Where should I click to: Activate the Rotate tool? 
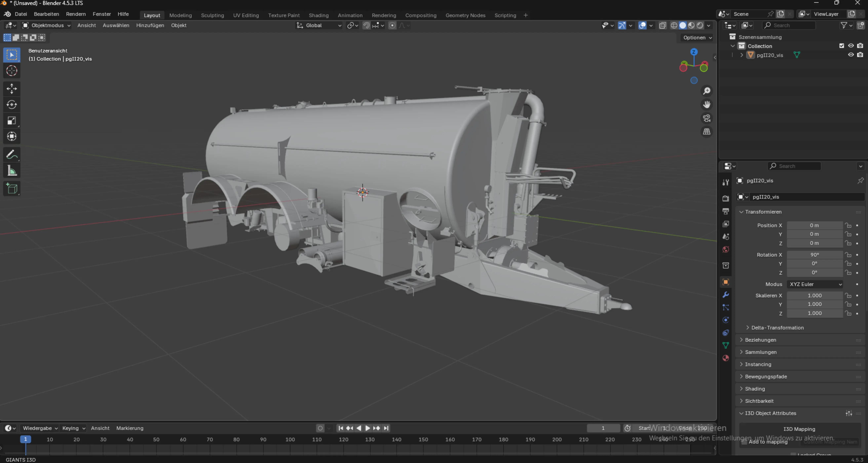12,105
